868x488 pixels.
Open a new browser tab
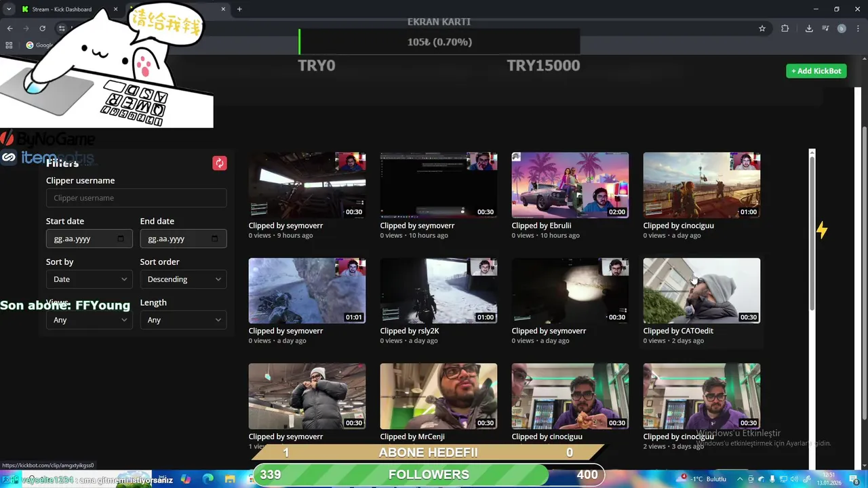(239, 9)
